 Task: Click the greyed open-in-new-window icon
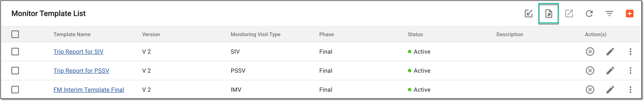569,13
